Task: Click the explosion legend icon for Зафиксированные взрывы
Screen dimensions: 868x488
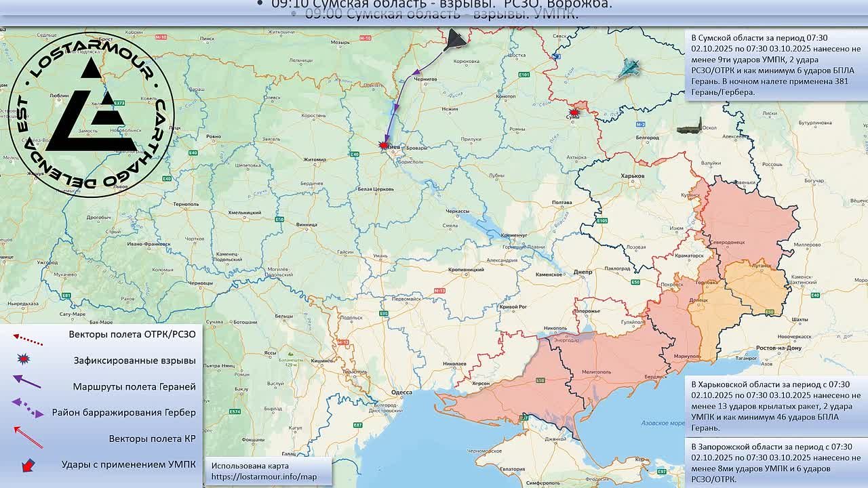Action: [x=24, y=360]
